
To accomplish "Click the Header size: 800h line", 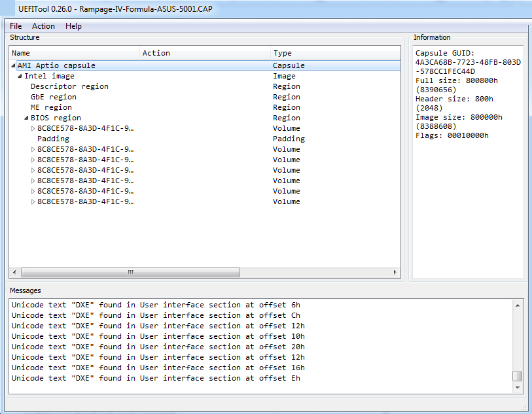I will click(454, 99).
